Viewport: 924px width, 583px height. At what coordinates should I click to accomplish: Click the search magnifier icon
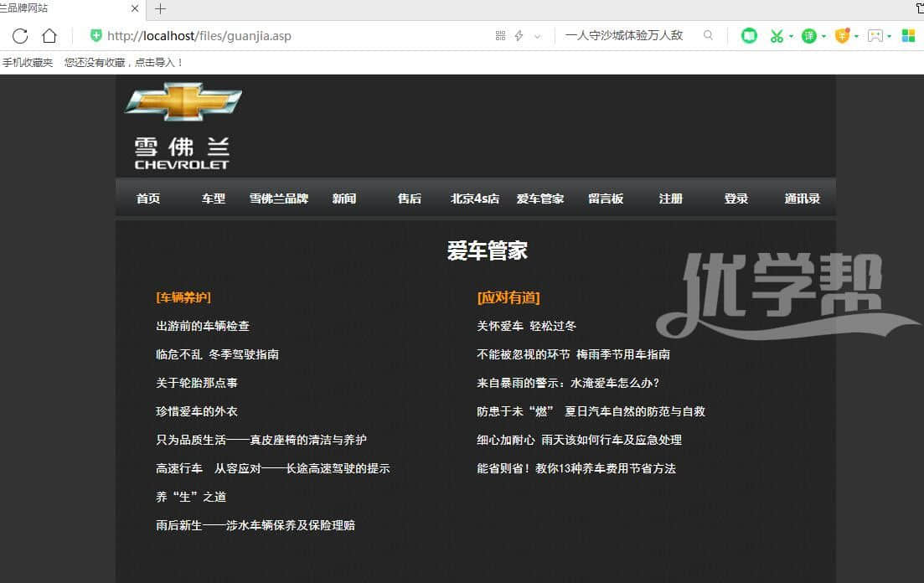click(x=708, y=36)
